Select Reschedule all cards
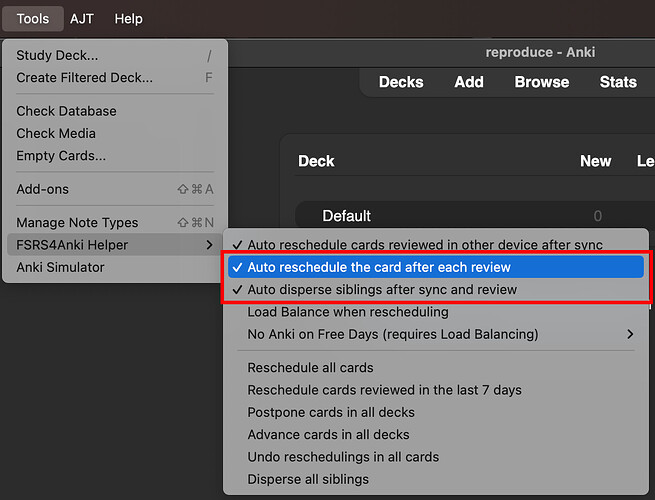Image resolution: width=655 pixels, height=500 pixels. click(436, 368)
